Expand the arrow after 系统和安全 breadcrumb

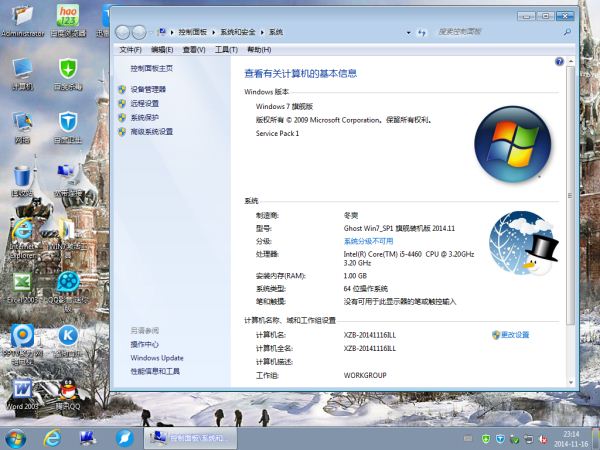[x=262, y=33]
